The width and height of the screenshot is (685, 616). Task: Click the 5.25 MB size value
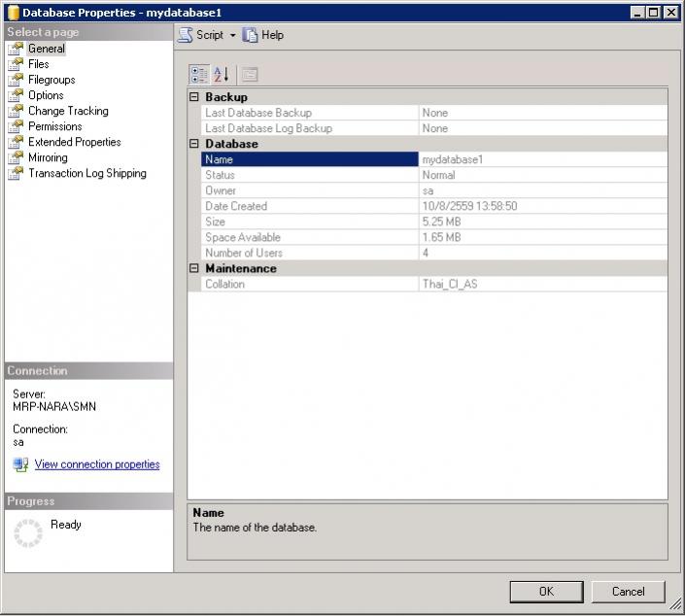pyautogui.click(x=441, y=222)
